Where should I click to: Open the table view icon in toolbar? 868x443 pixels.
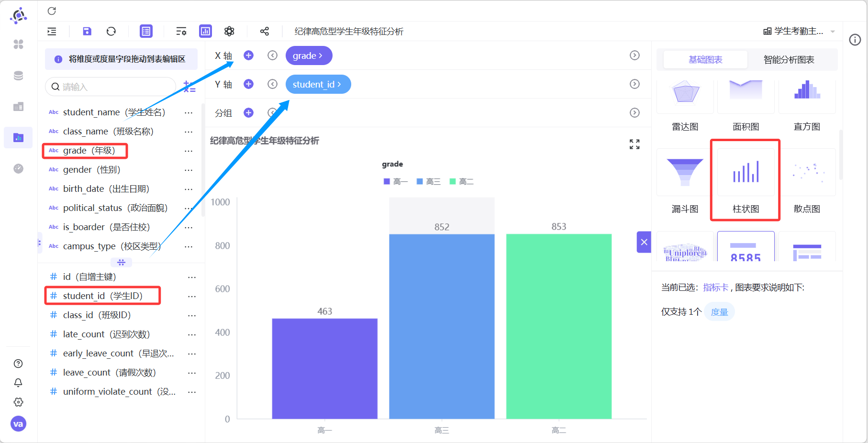(146, 31)
